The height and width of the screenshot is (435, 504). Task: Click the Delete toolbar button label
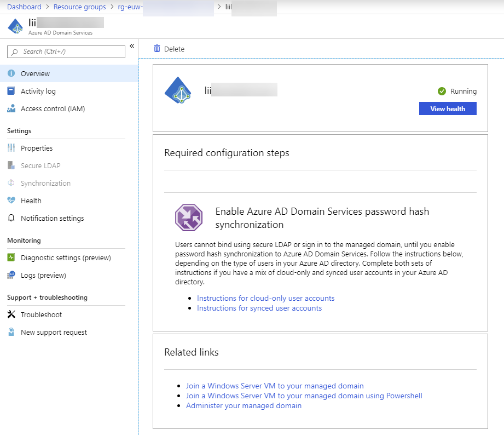tap(174, 49)
